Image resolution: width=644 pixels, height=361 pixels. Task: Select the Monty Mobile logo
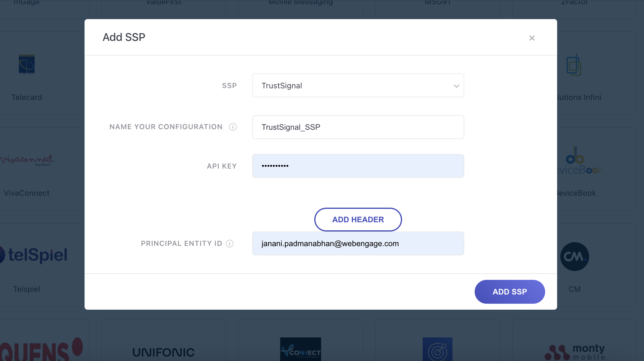[x=574, y=352]
